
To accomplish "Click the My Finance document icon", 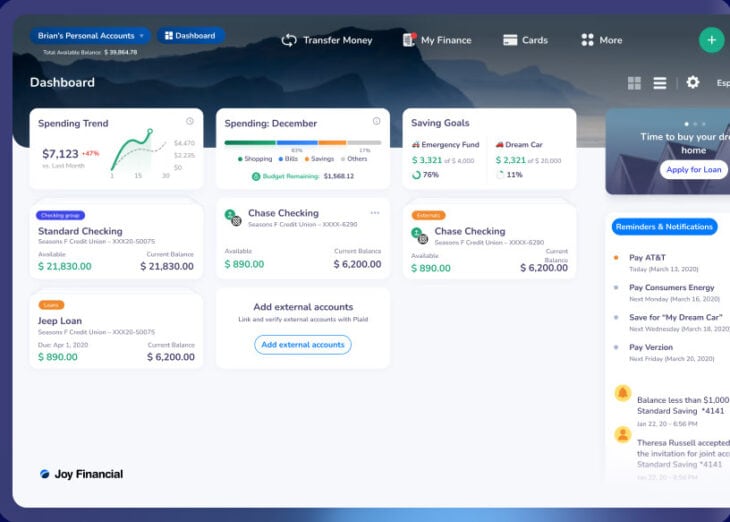I will click(409, 40).
